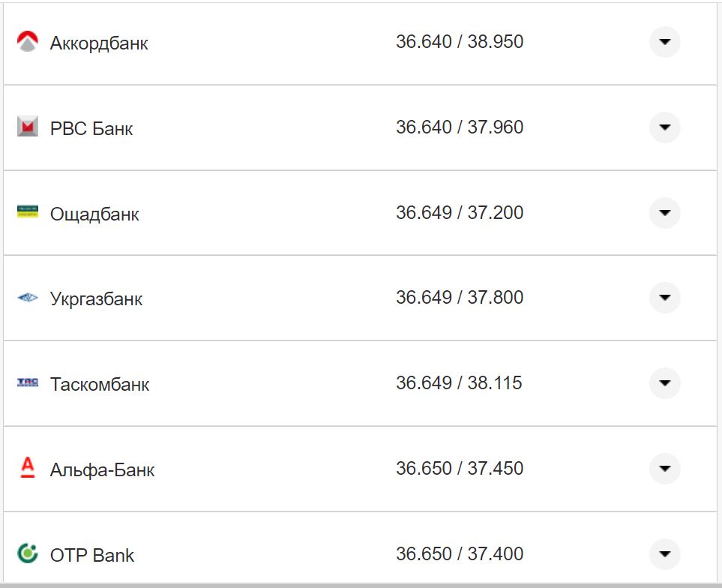The image size is (722, 588).
Task: Select the Таскомбанк name text
Action: click(100, 385)
